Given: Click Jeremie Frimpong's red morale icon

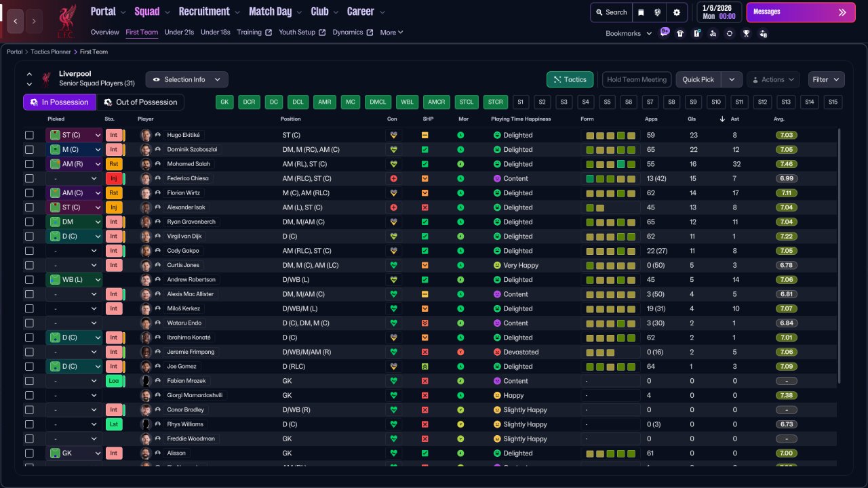Looking at the screenshot, I should 460,352.
